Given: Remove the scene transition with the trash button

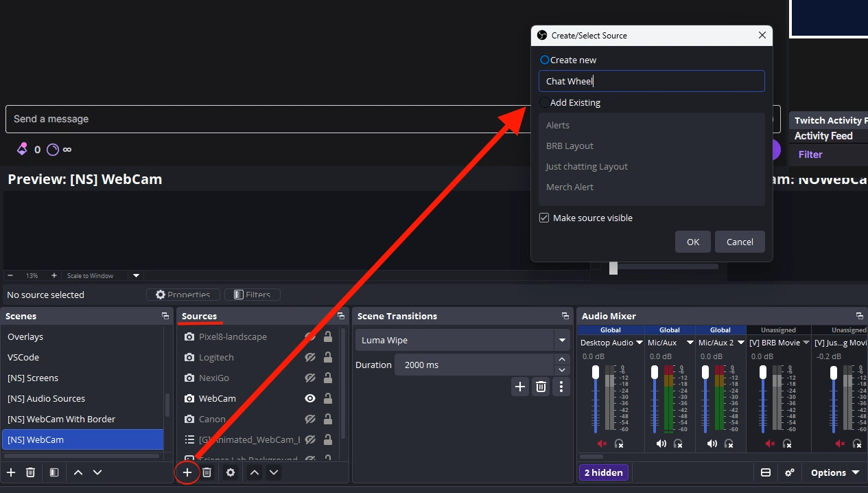Looking at the screenshot, I should pos(541,387).
